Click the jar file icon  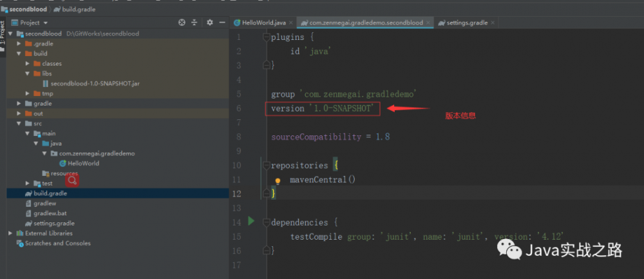click(x=46, y=83)
